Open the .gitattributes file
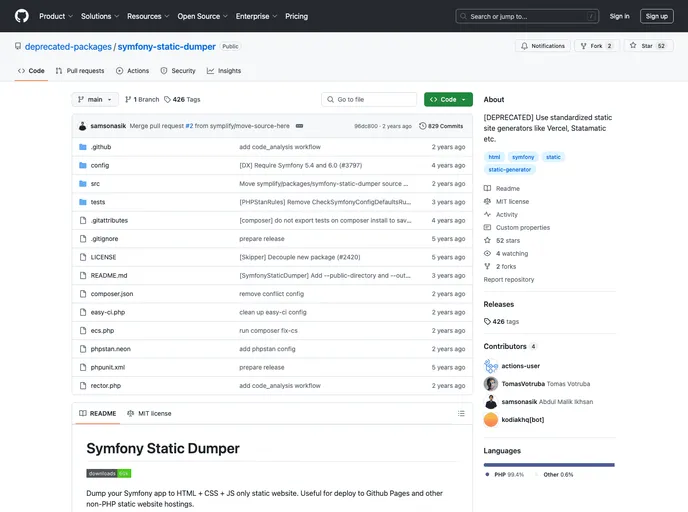Screen dimensions: 688x512 pos(109,221)
